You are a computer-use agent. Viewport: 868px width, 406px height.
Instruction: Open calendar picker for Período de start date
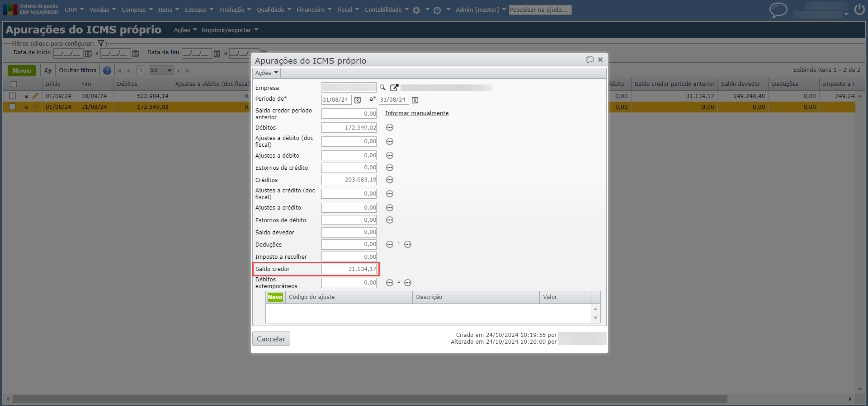[358, 100]
